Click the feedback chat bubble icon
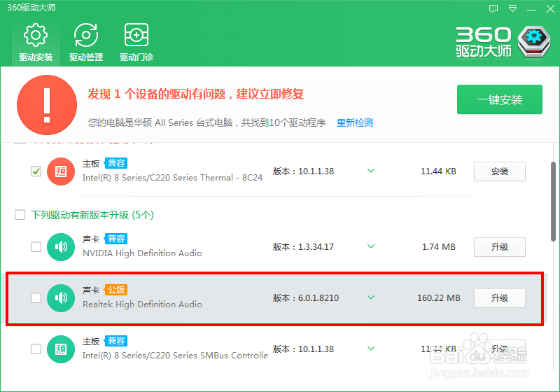Image resolution: width=560 pixels, height=392 pixels. tap(493, 8)
